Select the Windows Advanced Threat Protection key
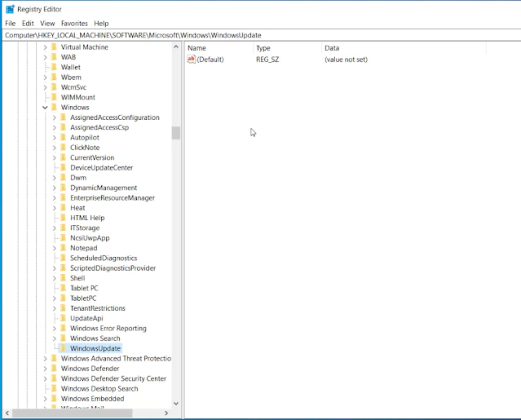The image size is (521, 420). click(116, 359)
